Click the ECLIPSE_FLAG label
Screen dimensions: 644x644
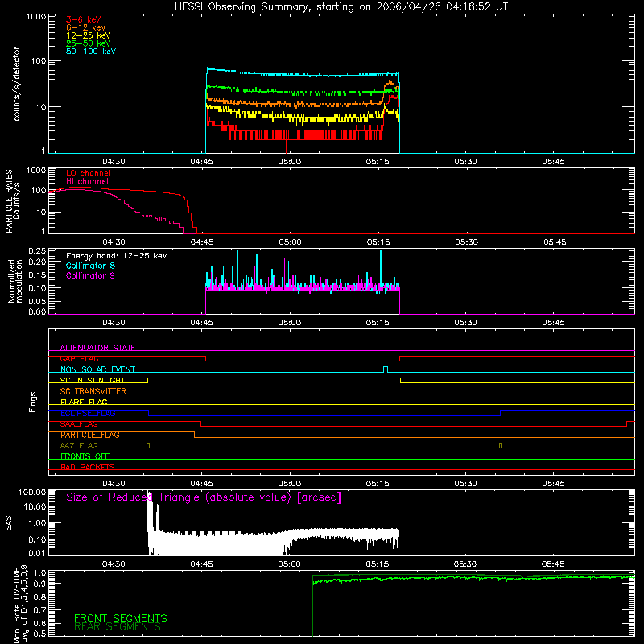88,413
